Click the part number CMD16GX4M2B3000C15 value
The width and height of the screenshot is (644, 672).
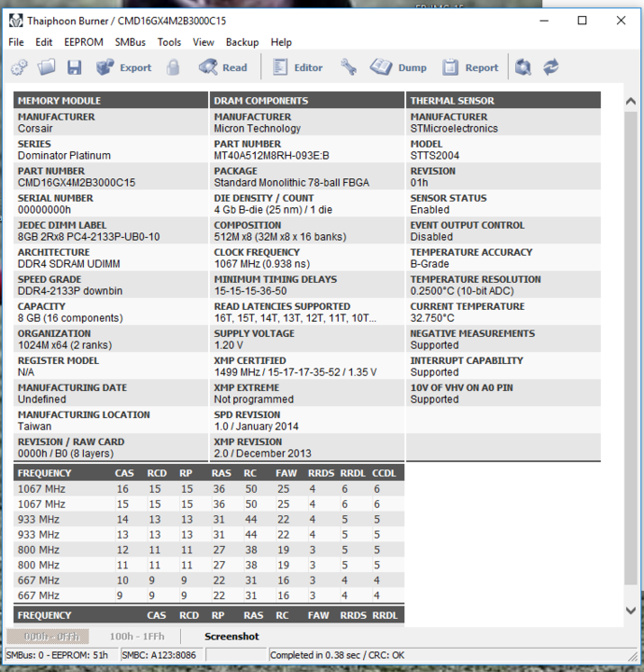(x=77, y=183)
